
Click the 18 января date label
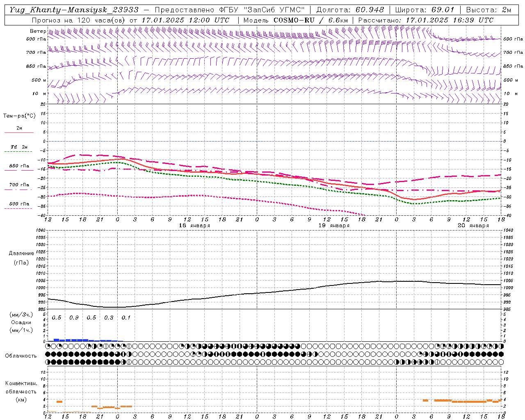(x=194, y=226)
